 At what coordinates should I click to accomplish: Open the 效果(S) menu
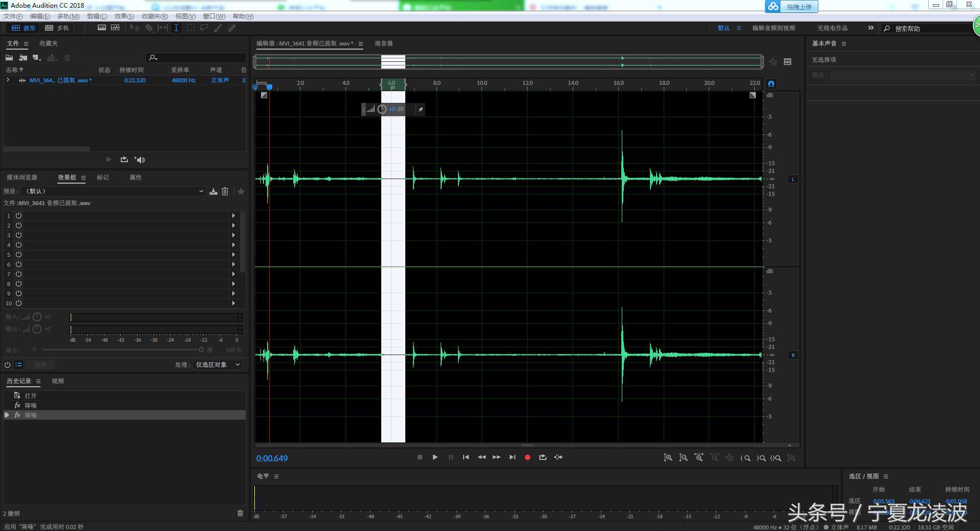point(124,16)
